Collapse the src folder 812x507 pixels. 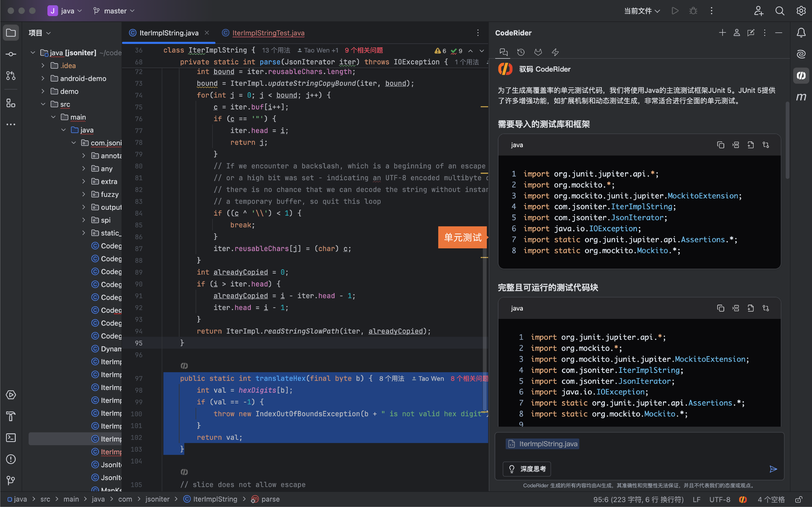point(43,104)
